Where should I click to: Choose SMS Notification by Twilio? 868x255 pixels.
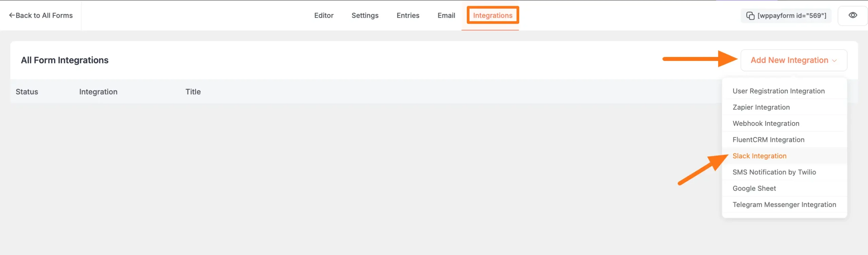click(x=774, y=172)
